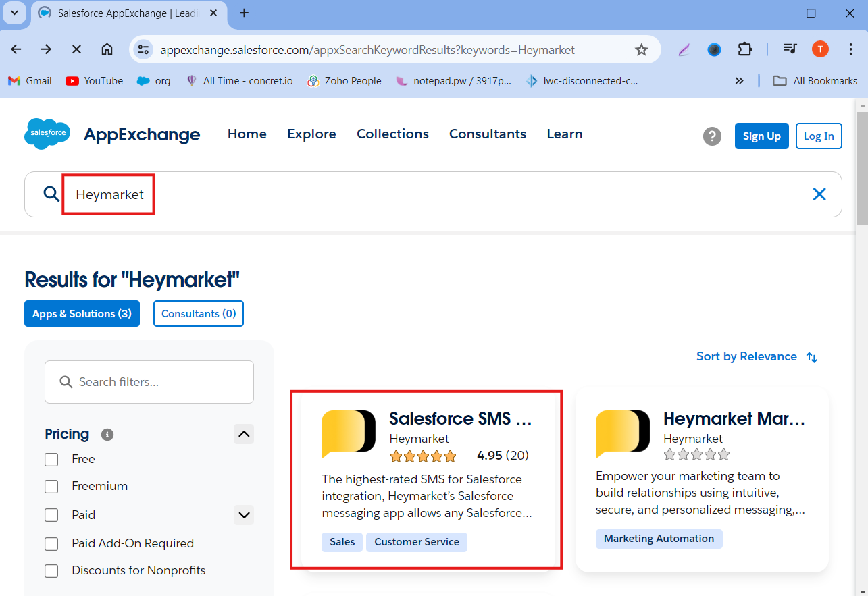Open the All Time - concret.io bookmark
The width and height of the screenshot is (868, 596).
click(238, 80)
